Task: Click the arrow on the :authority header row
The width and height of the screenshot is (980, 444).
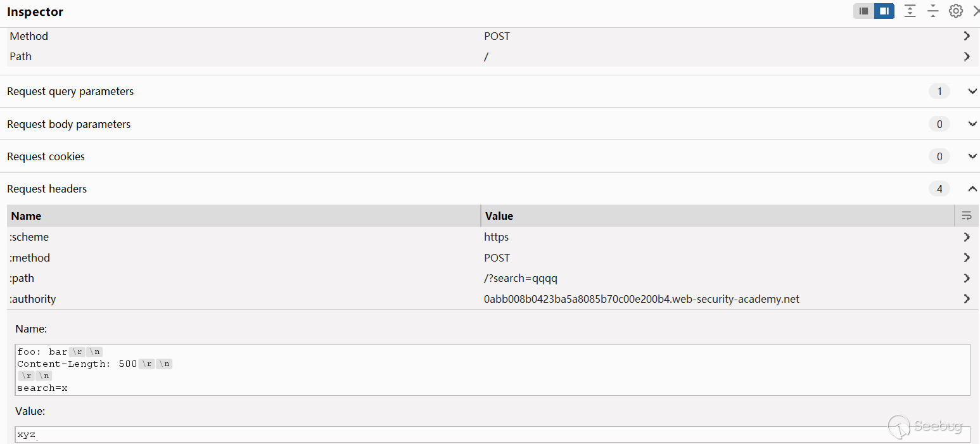Action: (967, 299)
